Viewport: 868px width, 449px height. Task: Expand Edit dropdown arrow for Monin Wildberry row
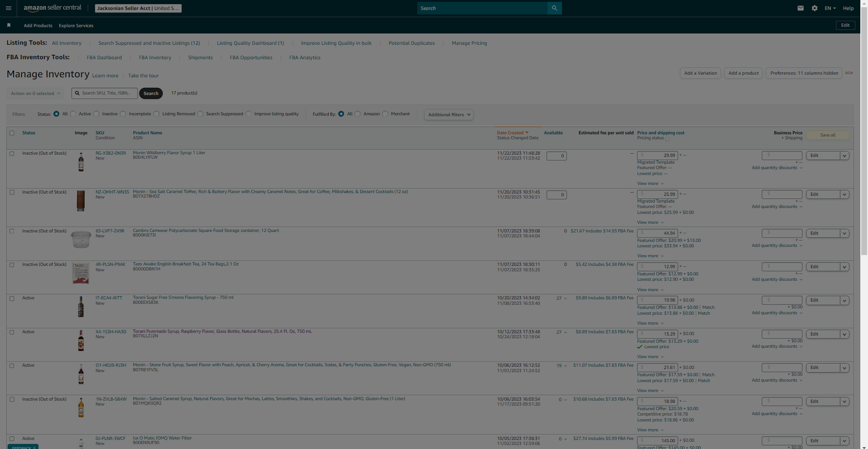point(844,156)
